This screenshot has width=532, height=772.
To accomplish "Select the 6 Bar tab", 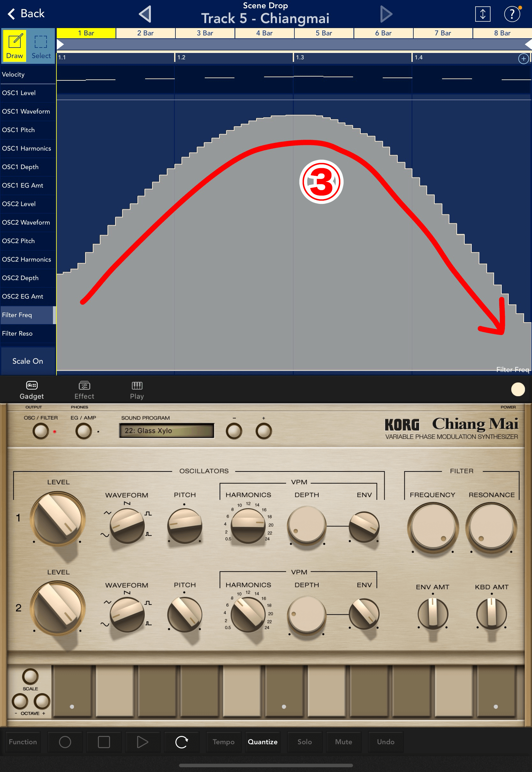I will click(383, 33).
